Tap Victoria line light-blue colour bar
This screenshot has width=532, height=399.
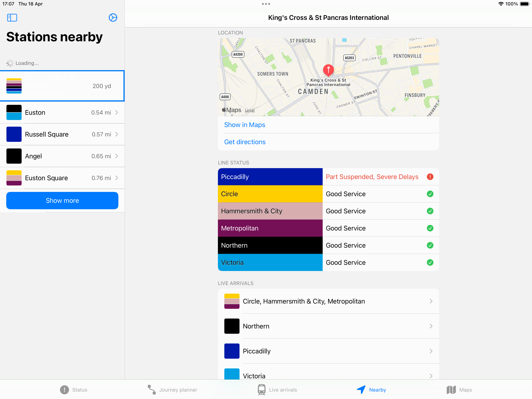click(x=270, y=263)
